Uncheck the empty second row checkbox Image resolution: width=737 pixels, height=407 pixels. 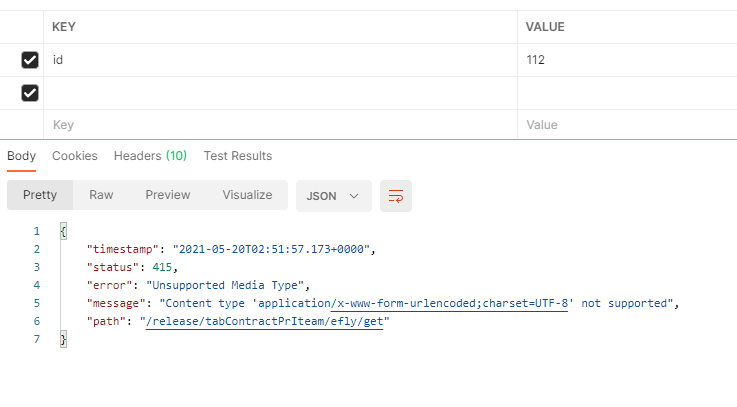point(30,93)
